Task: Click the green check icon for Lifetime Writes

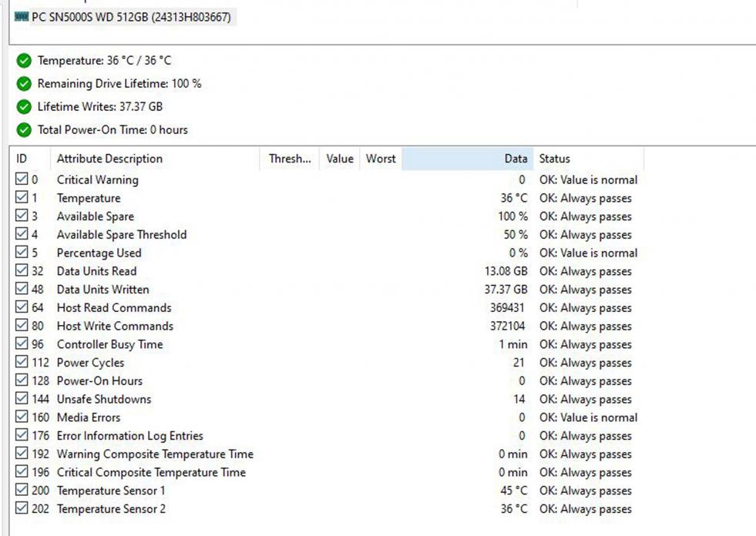Action: 24,107
